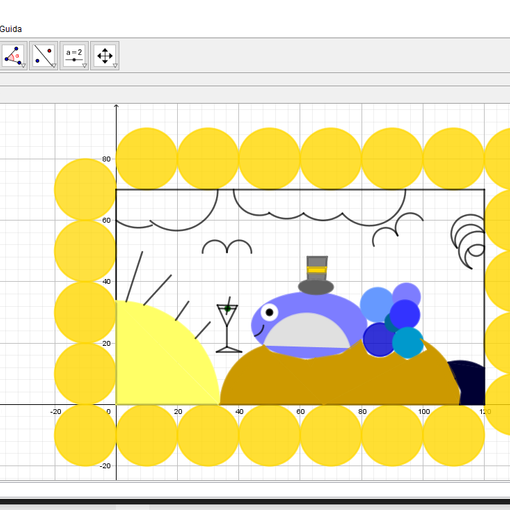Click the green point on the martini glass
This screenshot has height=510, width=510.
click(228, 309)
